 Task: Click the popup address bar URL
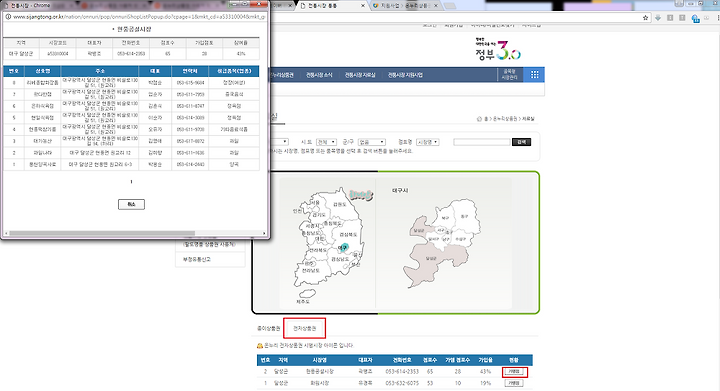(x=139, y=17)
